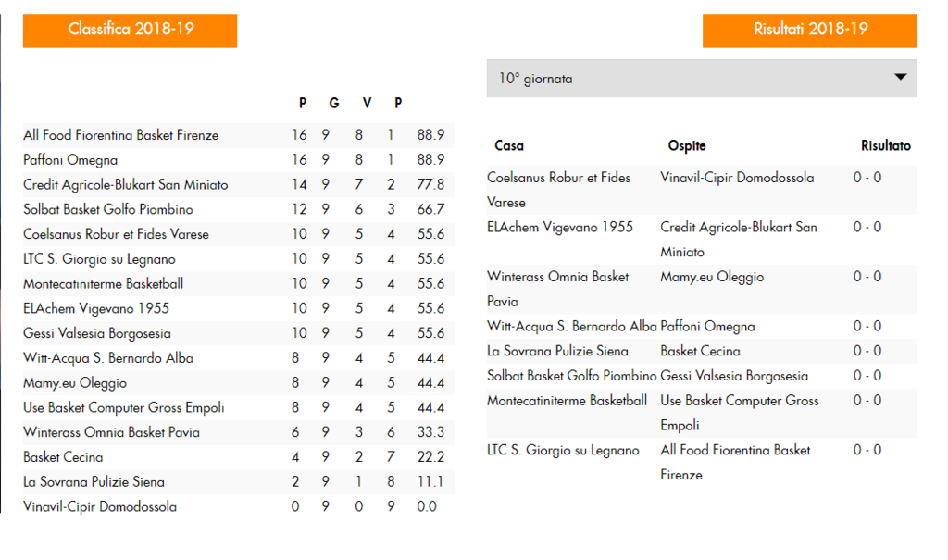The width and height of the screenshot is (948, 560).
Task: Click the Casa column header
Action: (x=509, y=145)
